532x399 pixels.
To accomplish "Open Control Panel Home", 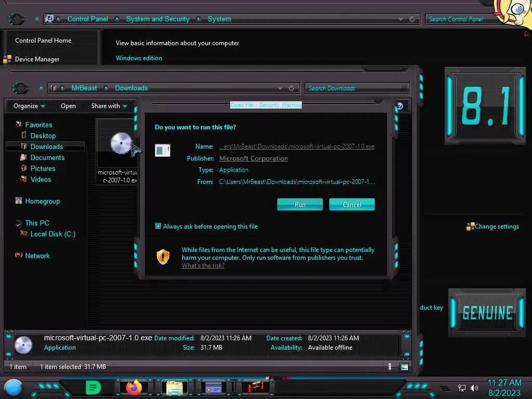I will pyautogui.click(x=43, y=41).
